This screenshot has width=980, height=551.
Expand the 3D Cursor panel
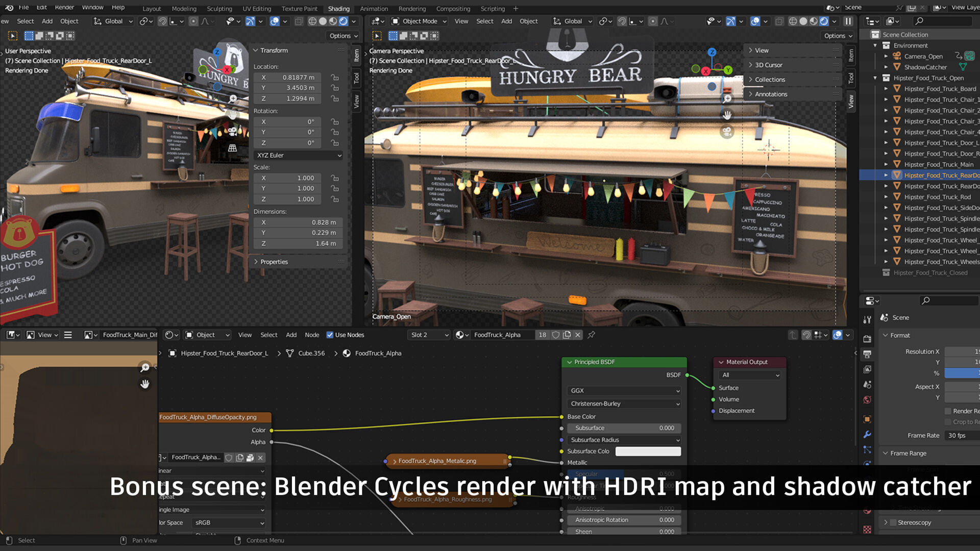click(x=768, y=65)
